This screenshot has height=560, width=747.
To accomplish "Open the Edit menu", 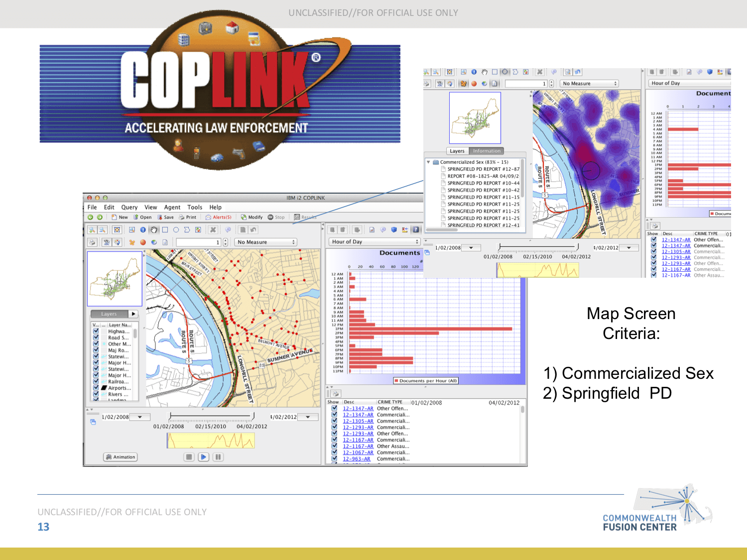I will 109,207.
